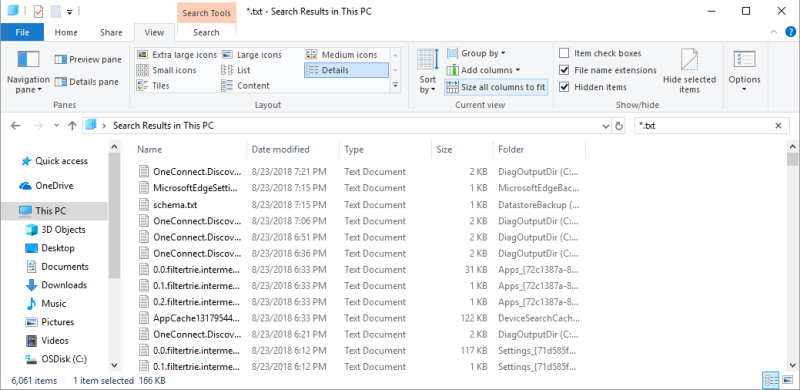
Task: Open the recent locations dropdown arrow
Action: pyautogui.click(x=55, y=126)
